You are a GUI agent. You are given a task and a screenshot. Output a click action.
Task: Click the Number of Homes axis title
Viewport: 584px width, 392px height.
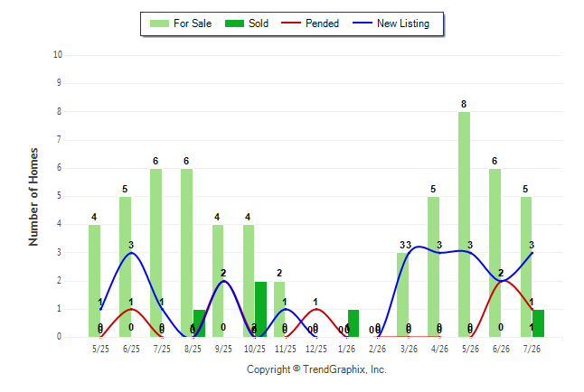(x=33, y=197)
